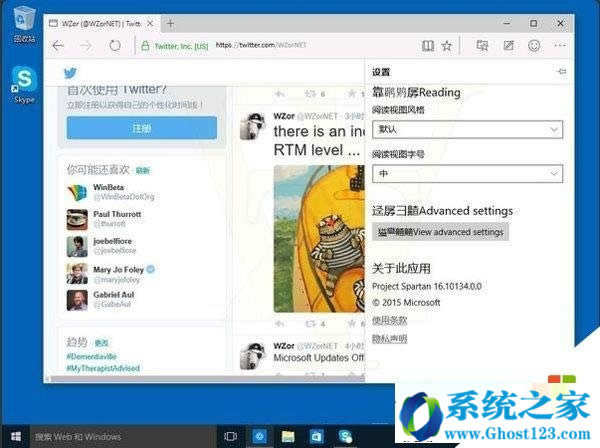600x448 pixels.
Task: Select the Recycle Bin desktop icon
Action: coord(24,24)
